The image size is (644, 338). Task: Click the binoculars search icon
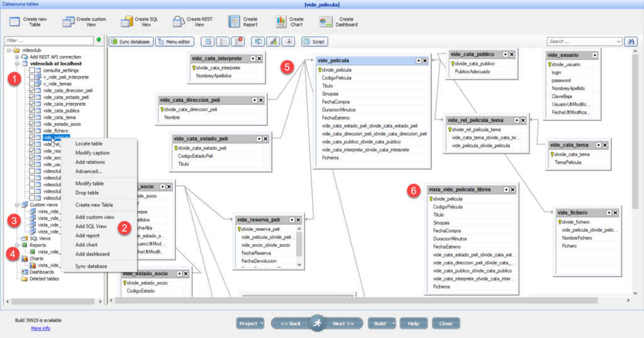[631, 42]
